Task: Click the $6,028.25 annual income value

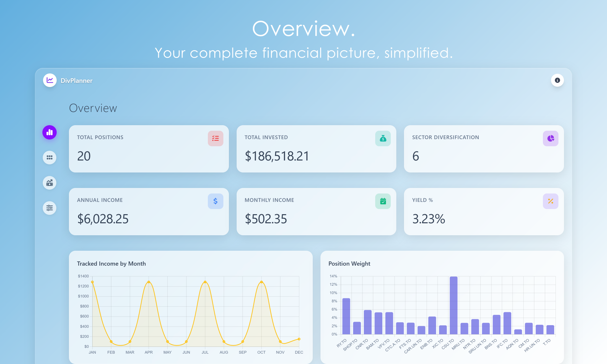Action: tap(103, 219)
